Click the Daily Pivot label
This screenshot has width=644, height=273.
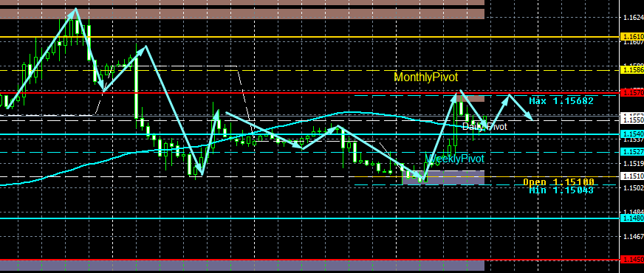coord(484,126)
